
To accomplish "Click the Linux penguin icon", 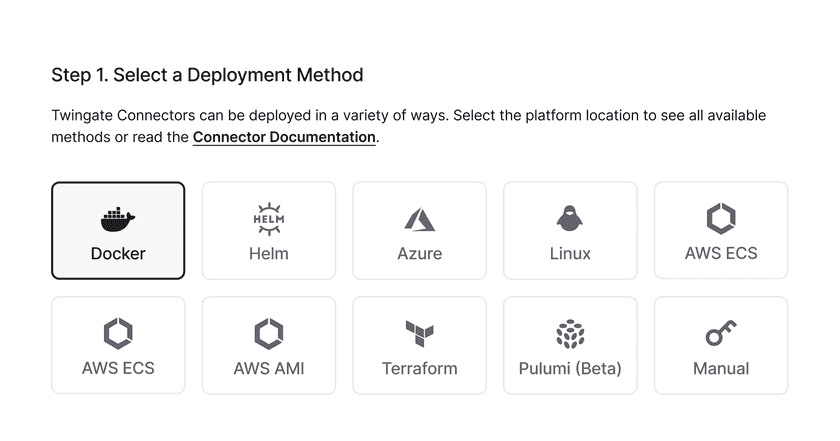I will tap(570, 218).
